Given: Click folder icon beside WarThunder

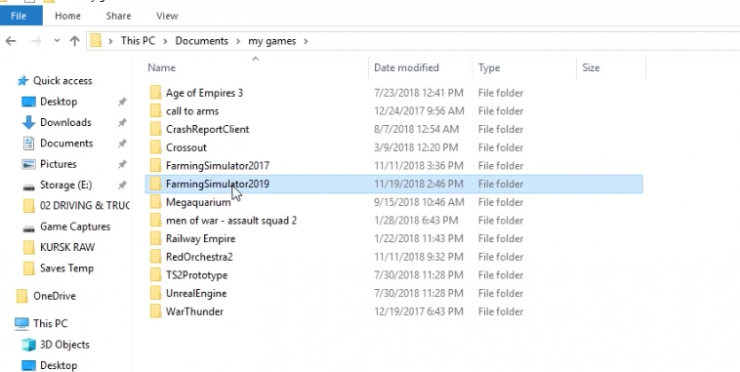Looking at the screenshot, I should (x=156, y=312).
